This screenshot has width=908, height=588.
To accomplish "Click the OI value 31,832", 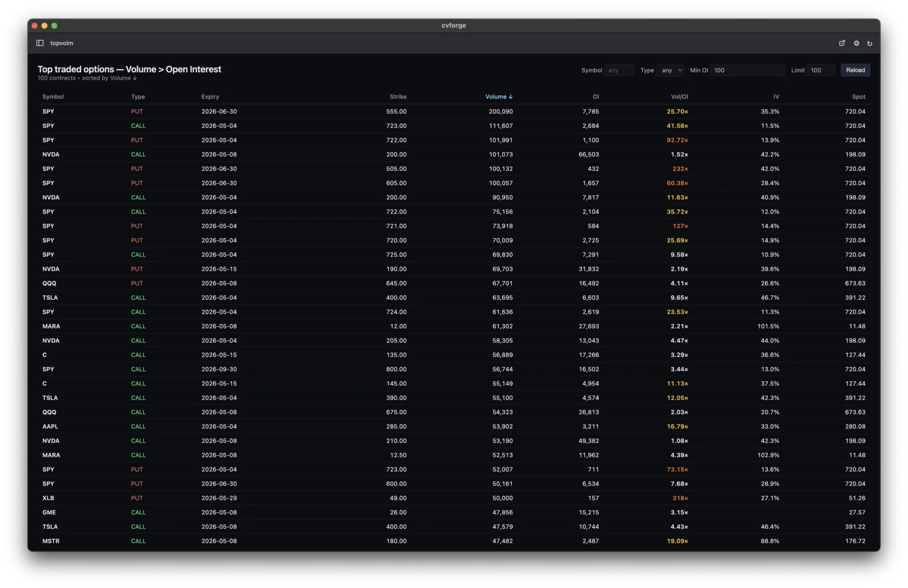I will click(x=588, y=269).
